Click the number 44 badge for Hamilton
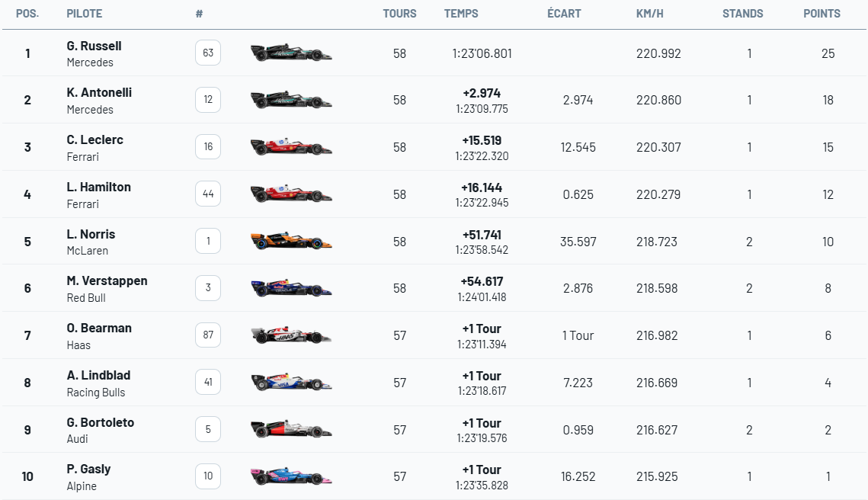This screenshot has width=868, height=500. coord(208,194)
